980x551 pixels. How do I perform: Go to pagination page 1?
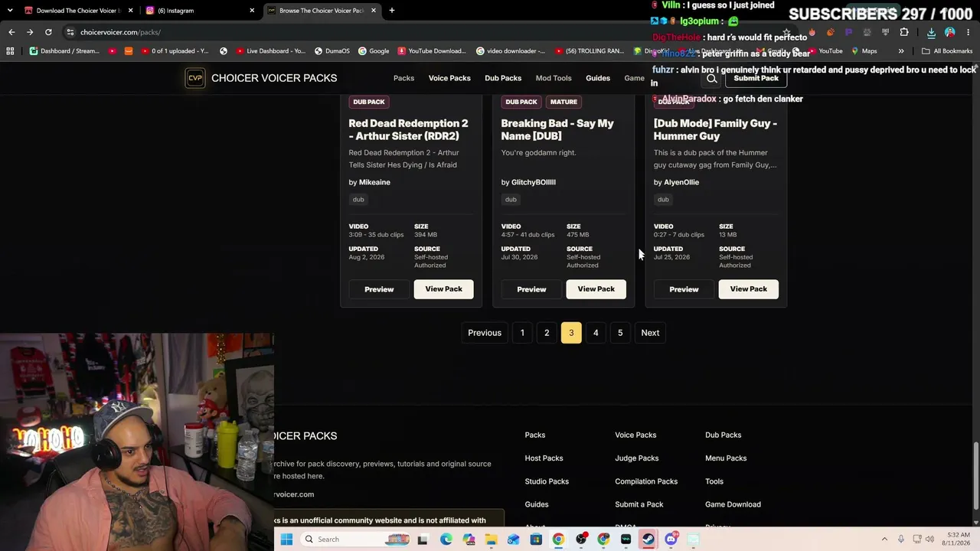522,333
